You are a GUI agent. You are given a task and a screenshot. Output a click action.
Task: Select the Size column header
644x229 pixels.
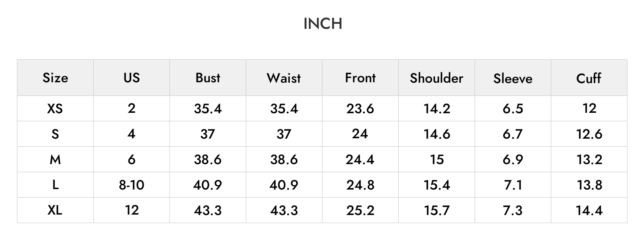(55, 78)
